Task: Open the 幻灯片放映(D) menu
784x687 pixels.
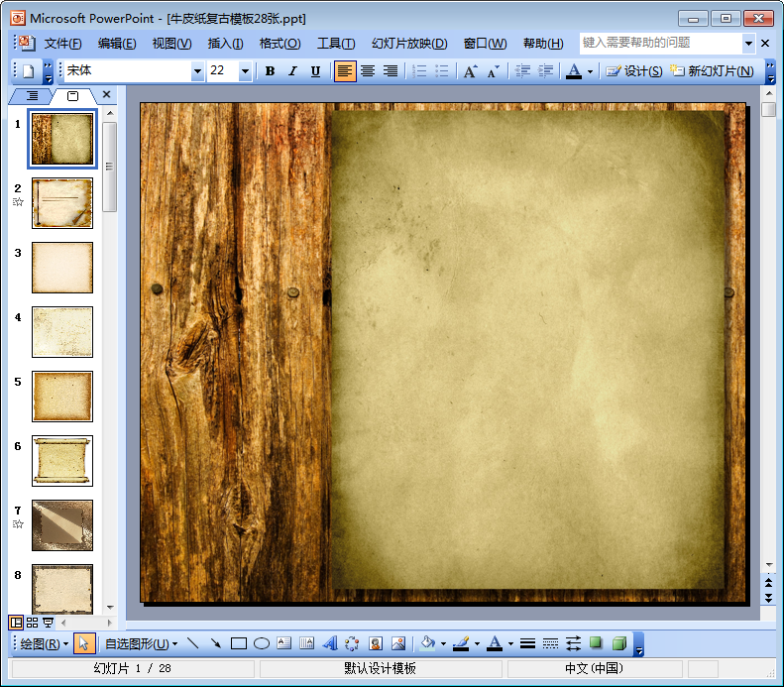Action: coord(409,44)
